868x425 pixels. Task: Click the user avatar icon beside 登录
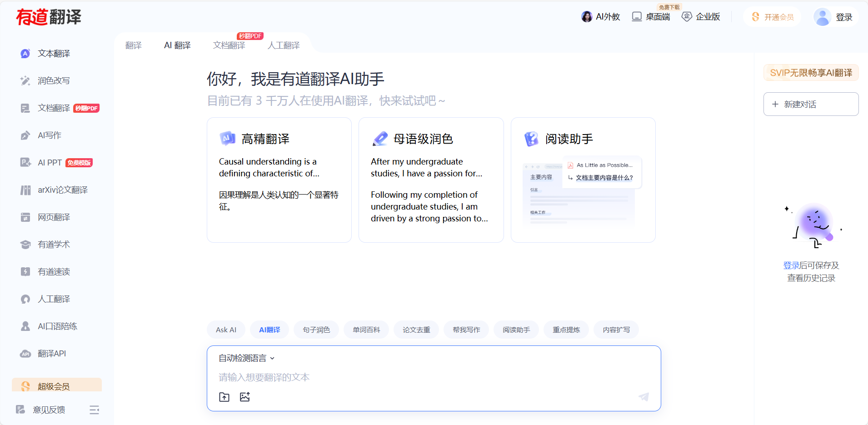point(822,17)
